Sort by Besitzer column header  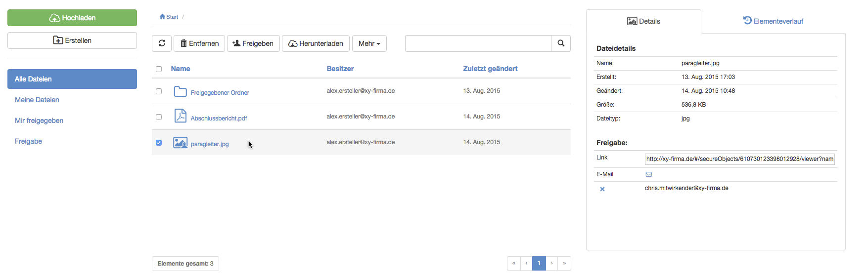tap(340, 69)
